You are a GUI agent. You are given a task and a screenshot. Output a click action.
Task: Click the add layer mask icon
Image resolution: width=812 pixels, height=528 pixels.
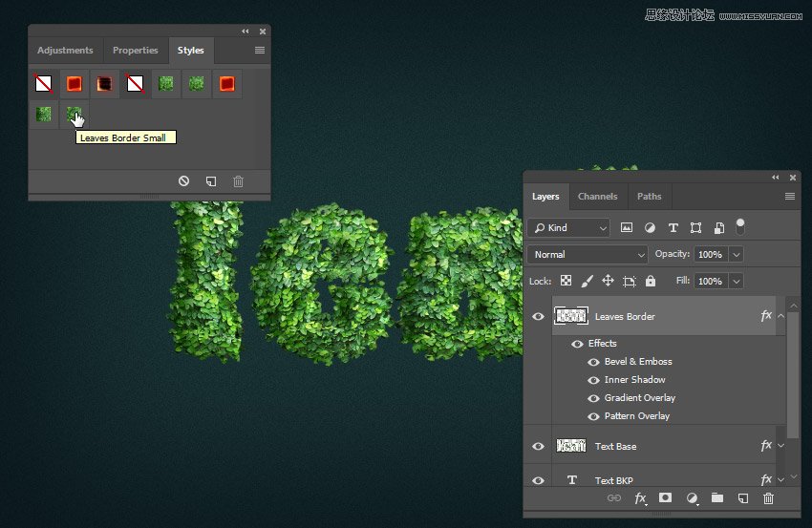coord(666,498)
